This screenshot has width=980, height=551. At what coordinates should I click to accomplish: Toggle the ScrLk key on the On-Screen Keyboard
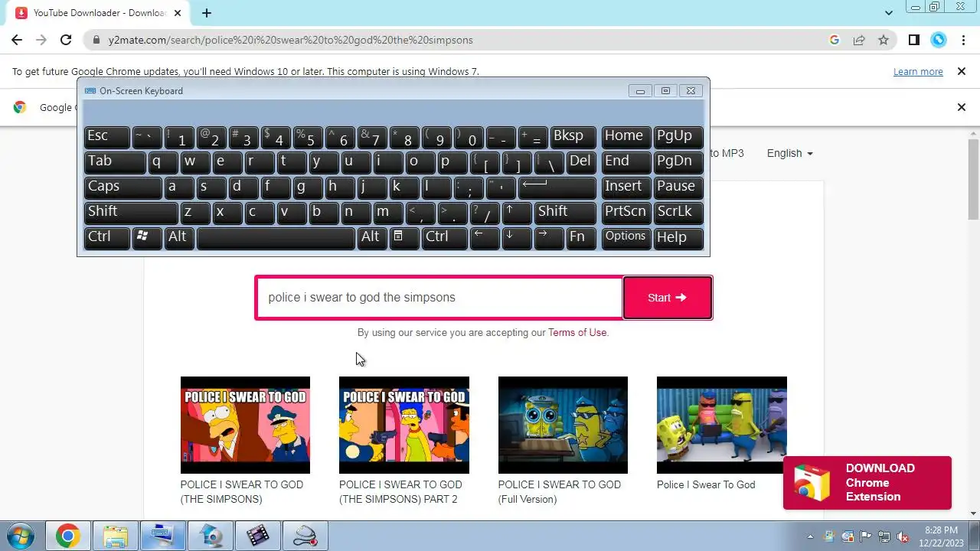click(x=678, y=213)
